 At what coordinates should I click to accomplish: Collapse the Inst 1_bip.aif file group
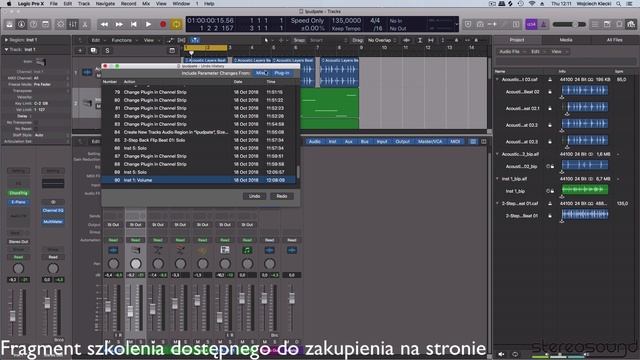pos(498,179)
